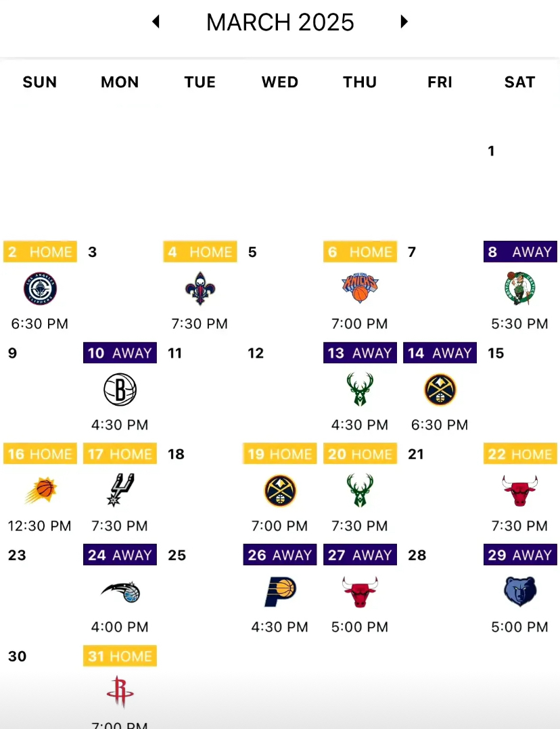Click the 5:00 PM time under March 27
560x729 pixels.
click(360, 628)
